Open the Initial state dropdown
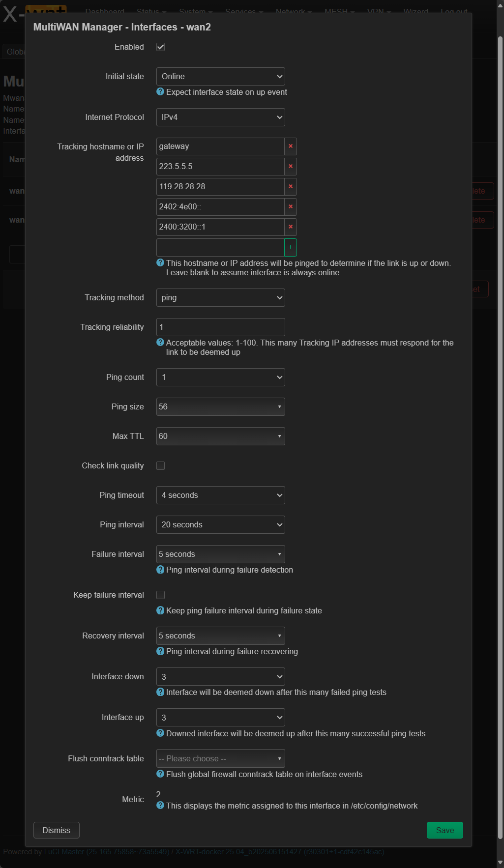The width and height of the screenshot is (504, 868). click(221, 77)
